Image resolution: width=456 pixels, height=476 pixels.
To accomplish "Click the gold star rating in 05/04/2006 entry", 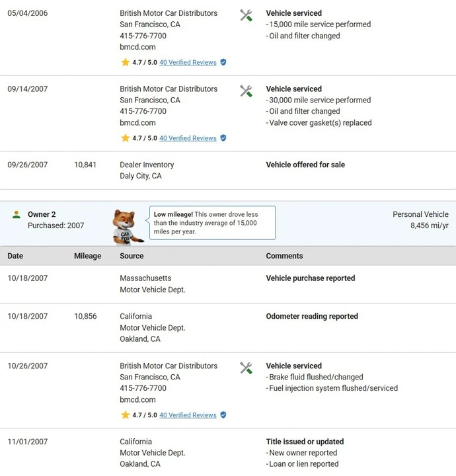I will tap(126, 62).
